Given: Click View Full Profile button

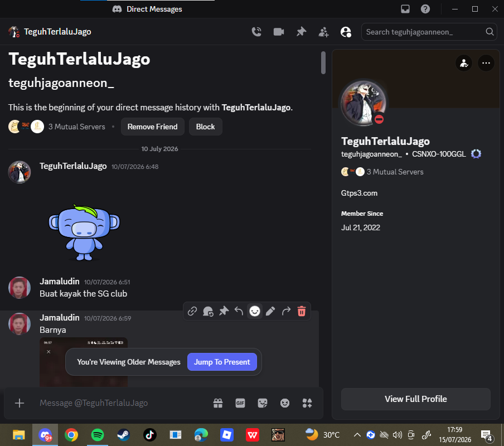Looking at the screenshot, I should [415, 399].
